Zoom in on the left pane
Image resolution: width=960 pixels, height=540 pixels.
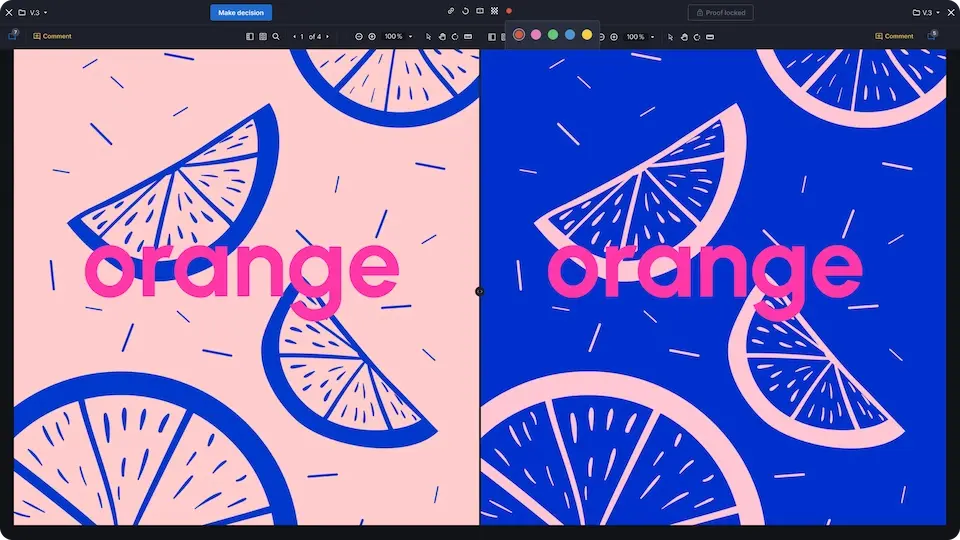(372, 36)
